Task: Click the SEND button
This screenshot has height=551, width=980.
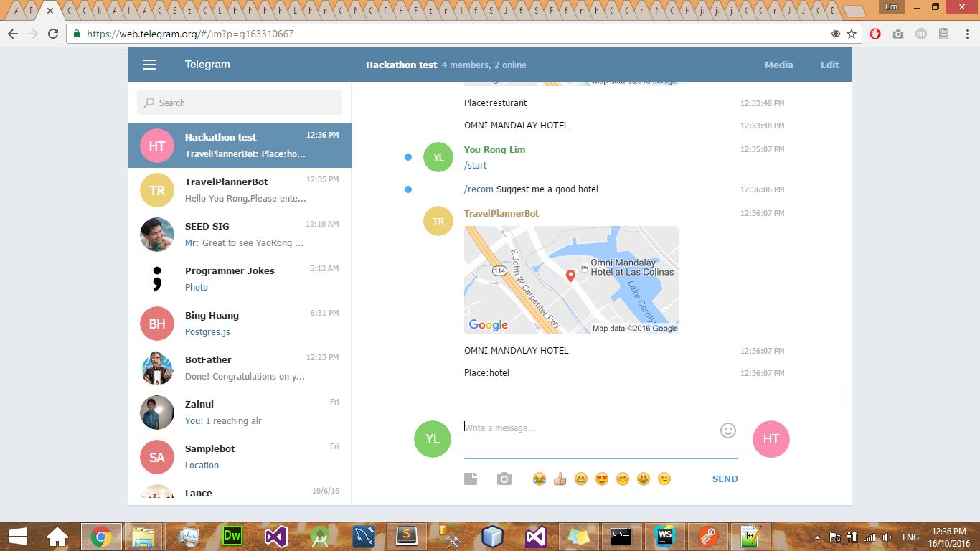Action: click(725, 479)
